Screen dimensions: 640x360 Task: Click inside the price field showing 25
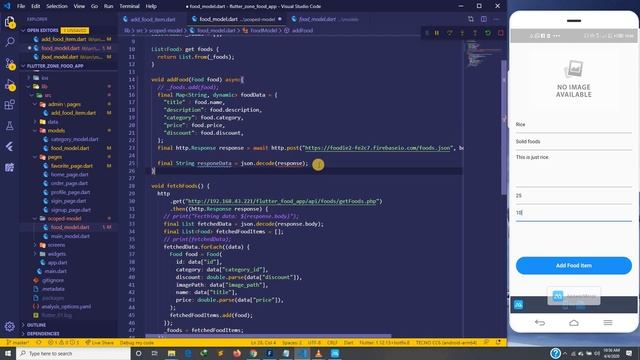click(x=573, y=196)
